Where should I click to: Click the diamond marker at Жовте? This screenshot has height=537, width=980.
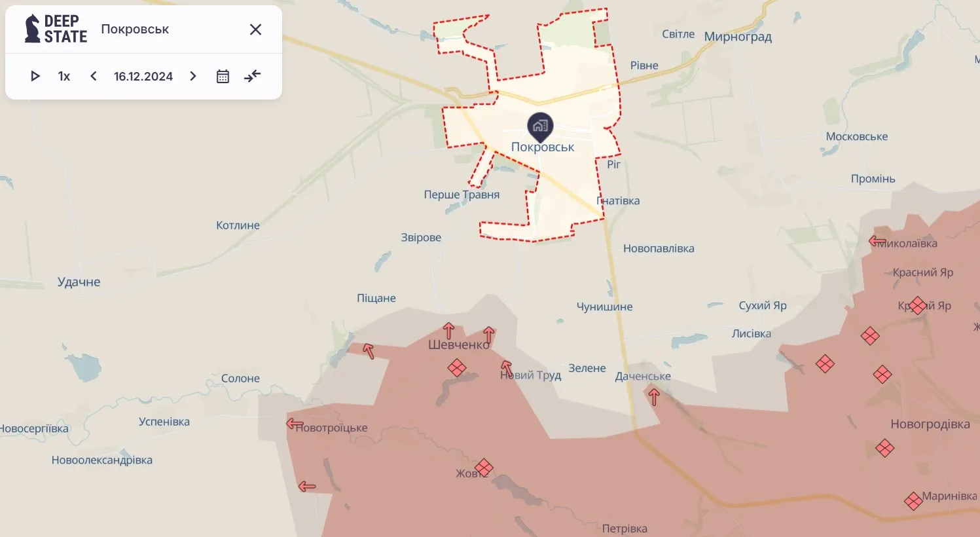pyautogui.click(x=484, y=468)
